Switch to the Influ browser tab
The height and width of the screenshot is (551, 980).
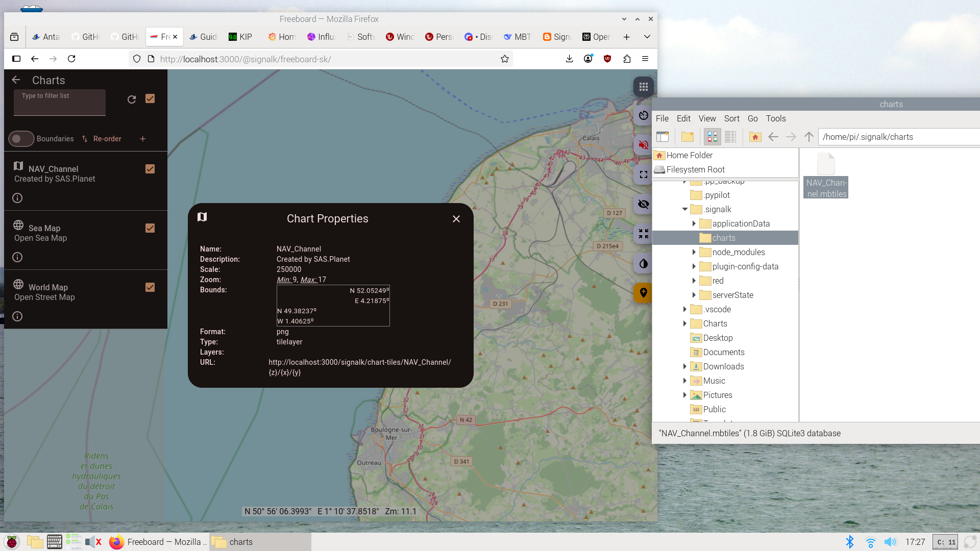pos(321,37)
